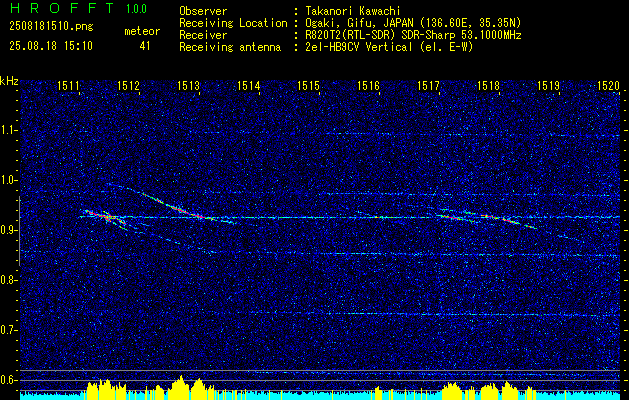Screen dimensions: 629x400
Task: Click the 1.1 frequency axis label
Action: tap(9, 130)
